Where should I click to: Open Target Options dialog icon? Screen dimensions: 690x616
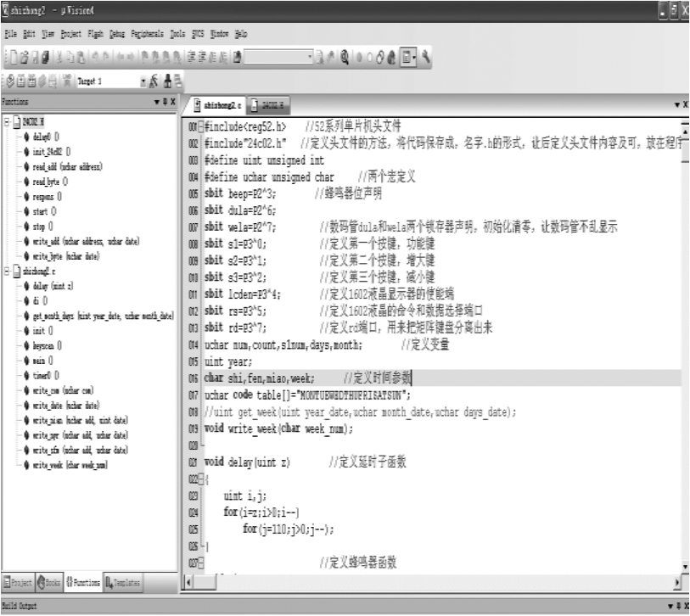pos(154,81)
